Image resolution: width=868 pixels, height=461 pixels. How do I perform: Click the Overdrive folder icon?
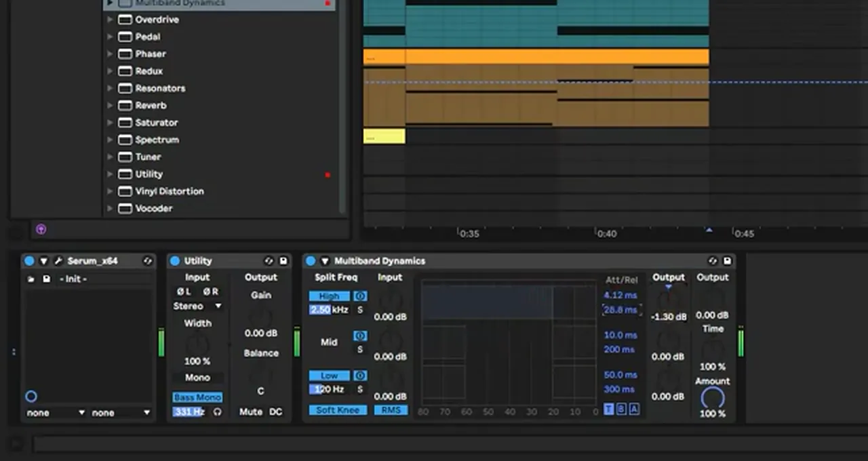[x=125, y=20]
